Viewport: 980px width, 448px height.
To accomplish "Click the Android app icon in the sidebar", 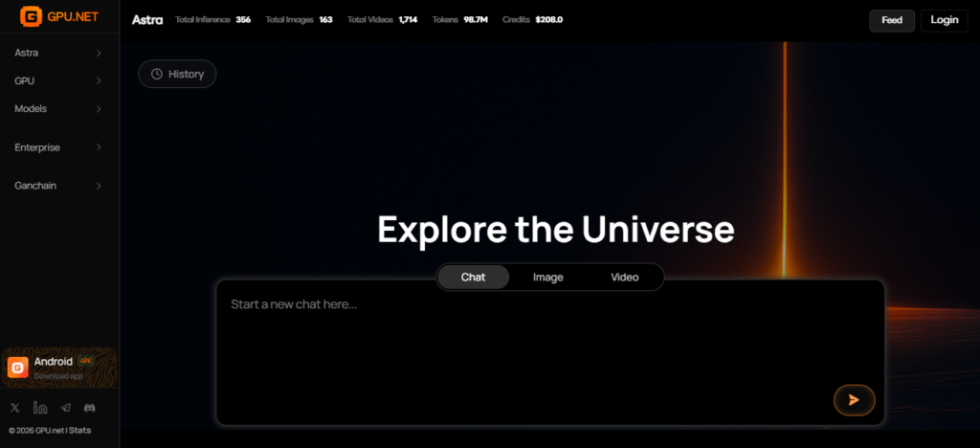I will point(18,368).
